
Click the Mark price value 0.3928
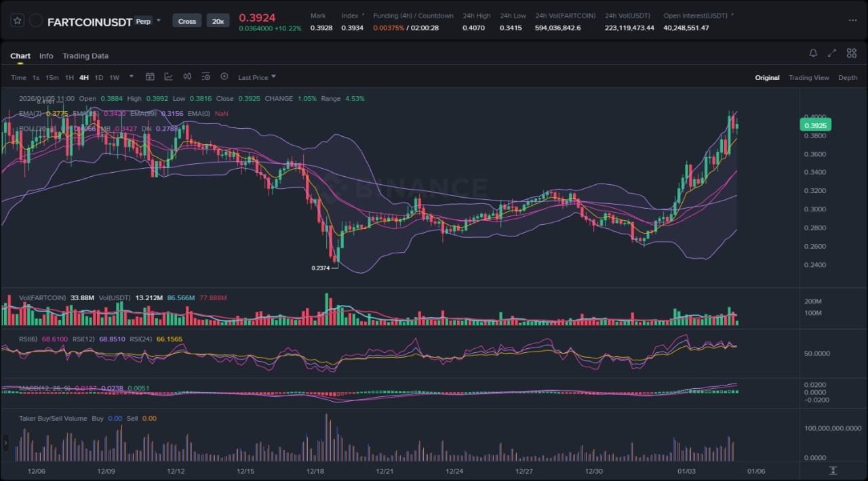pos(321,28)
